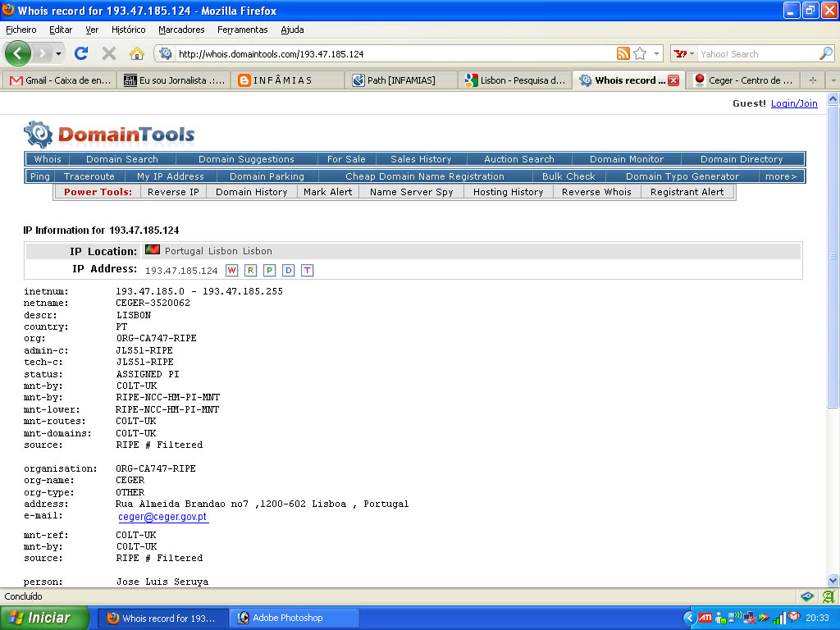840x630 pixels.
Task: Switch to the Gmail - Caixa de entrada tab
Action: coord(60,80)
